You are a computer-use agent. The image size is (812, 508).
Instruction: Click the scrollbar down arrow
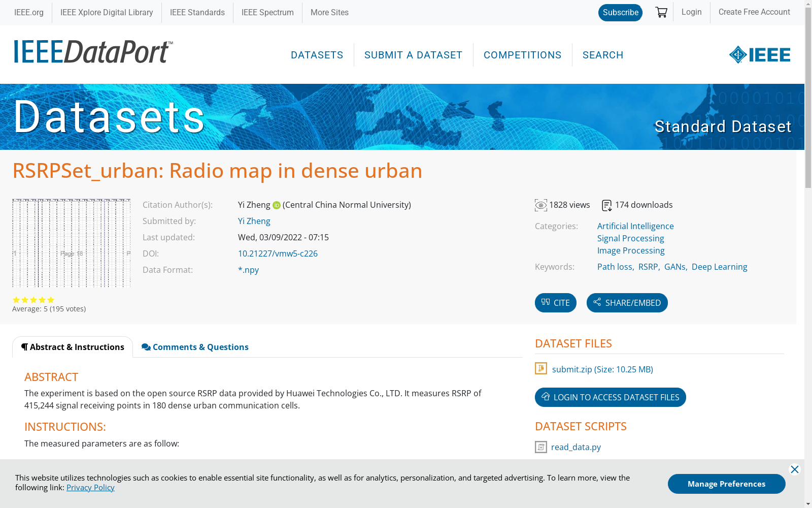pos(808,504)
